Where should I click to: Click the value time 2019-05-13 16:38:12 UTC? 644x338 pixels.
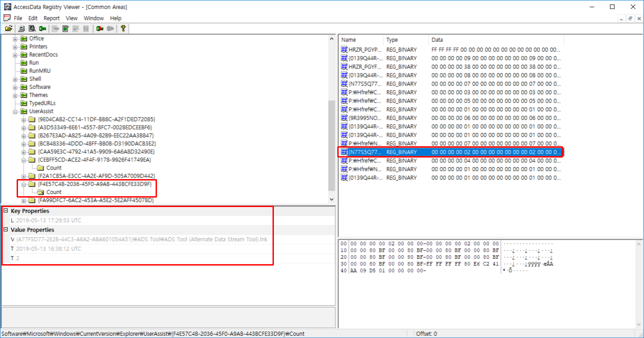coord(49,249)
